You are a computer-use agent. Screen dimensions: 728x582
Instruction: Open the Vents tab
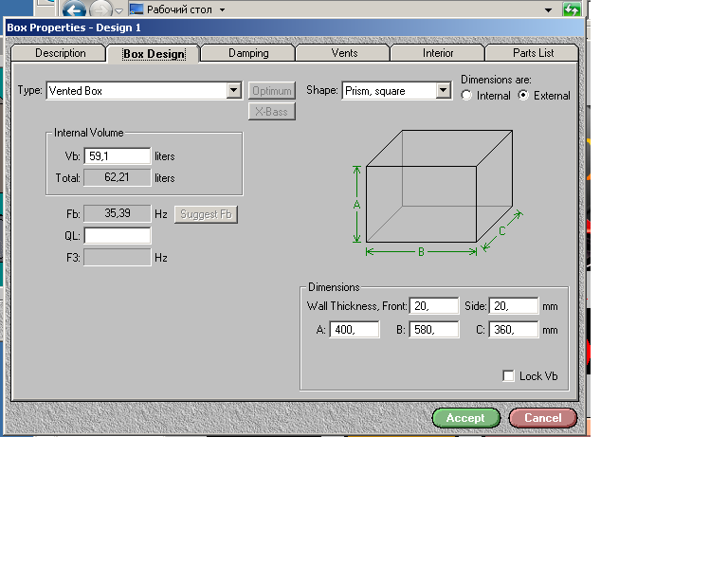(x=344, y=53)
